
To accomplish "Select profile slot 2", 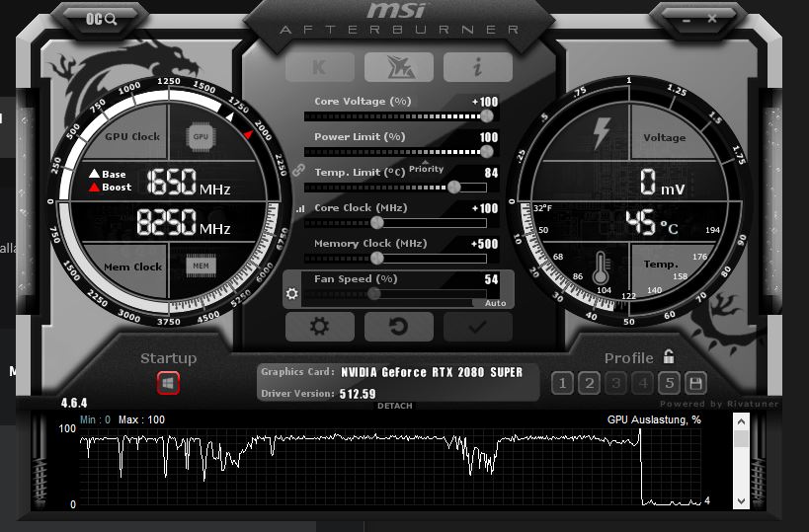I will pos(589,383).
